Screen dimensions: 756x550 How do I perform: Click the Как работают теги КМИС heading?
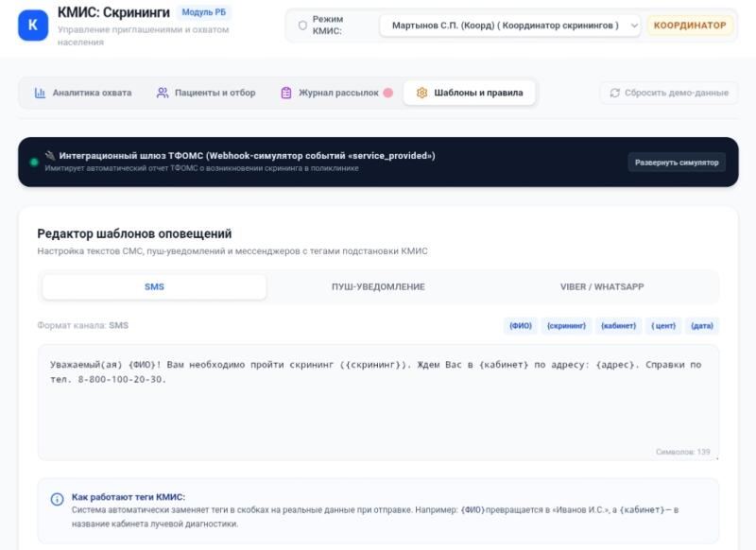129,497
